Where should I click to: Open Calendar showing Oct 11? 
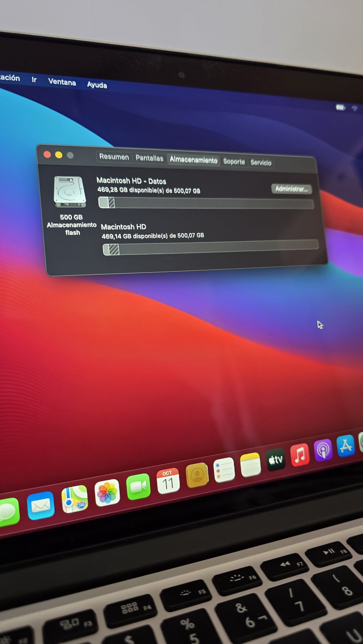pyautogui.click(x=168, y=480)
